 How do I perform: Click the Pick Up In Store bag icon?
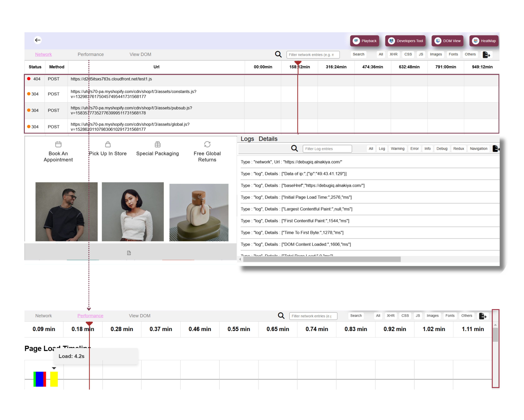click(x=108, y=144)
